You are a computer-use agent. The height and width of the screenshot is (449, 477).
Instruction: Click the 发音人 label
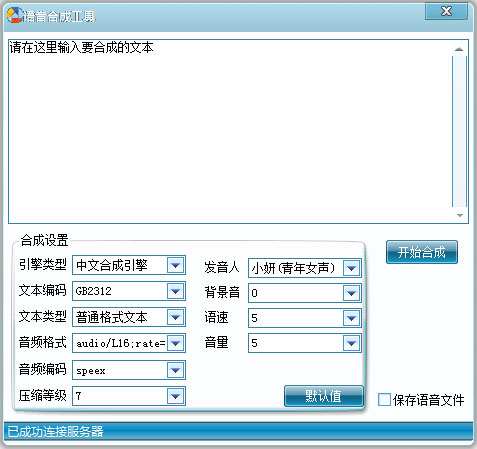point(222,267)
